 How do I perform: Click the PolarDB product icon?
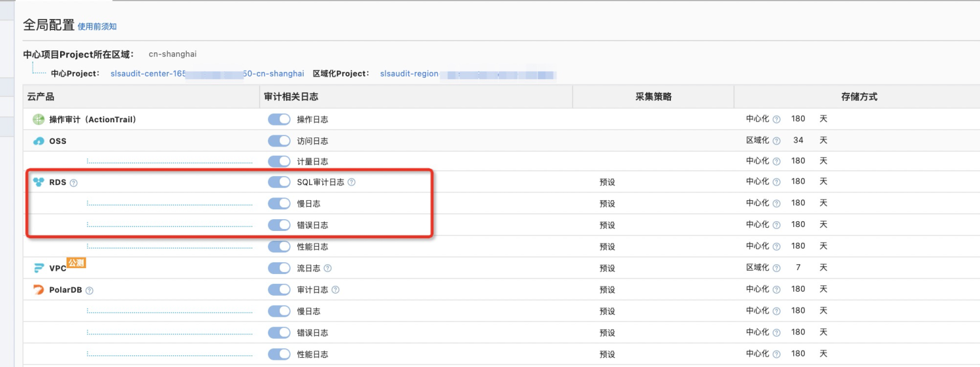pos(39,289)
